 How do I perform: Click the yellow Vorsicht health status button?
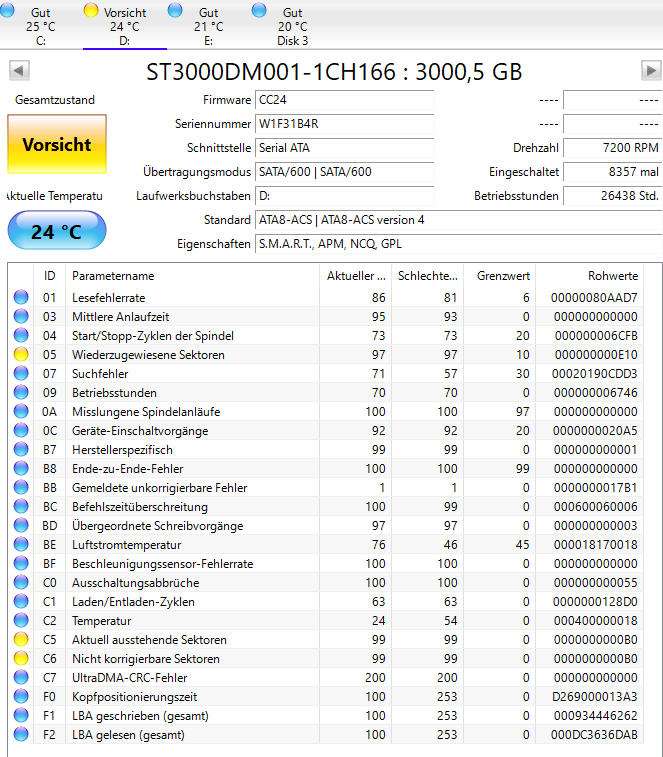click(x=57, y=144)
